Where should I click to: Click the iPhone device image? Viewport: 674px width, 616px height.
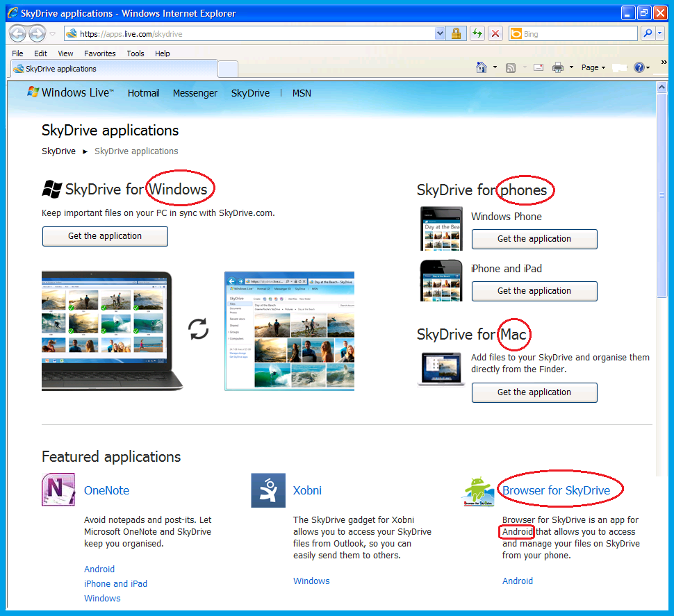441,281
